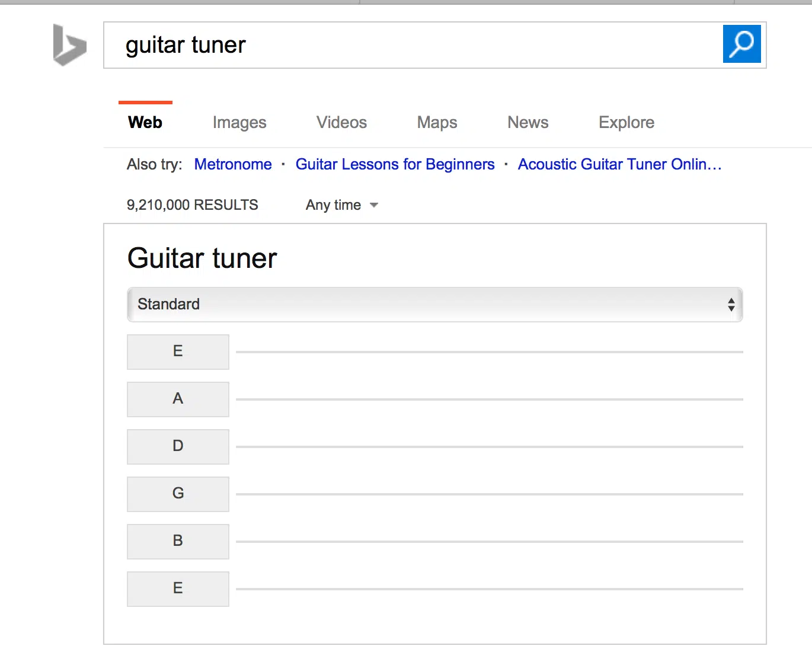Open the Explore tab

[x=626, y=122]
